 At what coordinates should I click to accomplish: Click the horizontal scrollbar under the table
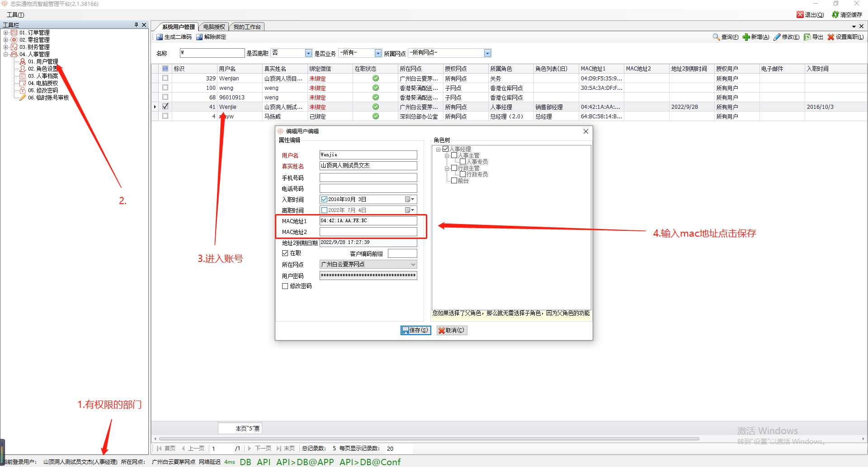pyautogui.click(x=429, y=439)
